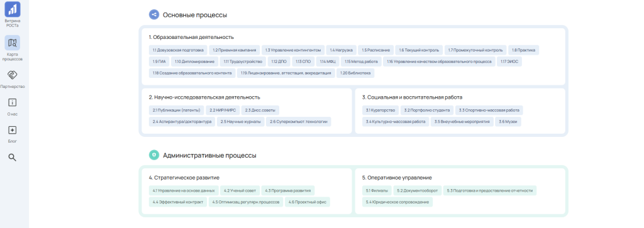
Task: Click the heading 5. Оперативное управление
Action: pos(397,178)
